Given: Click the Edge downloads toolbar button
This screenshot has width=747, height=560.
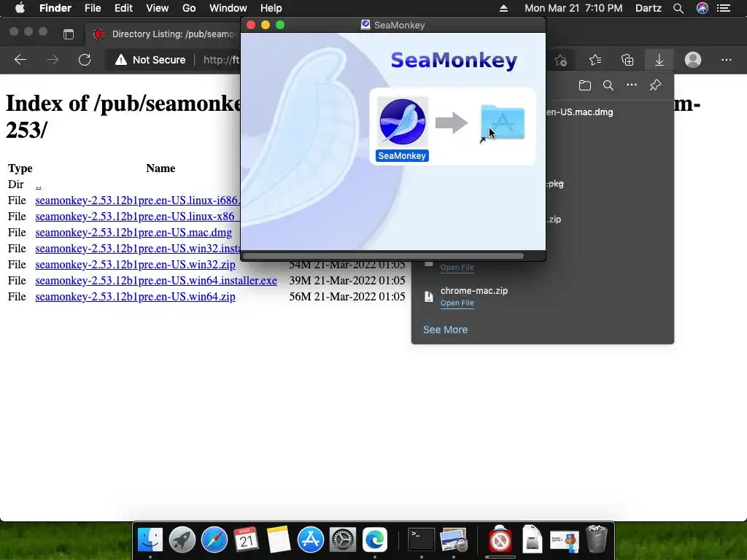Looking at the screenshot, I should (659, 60).
